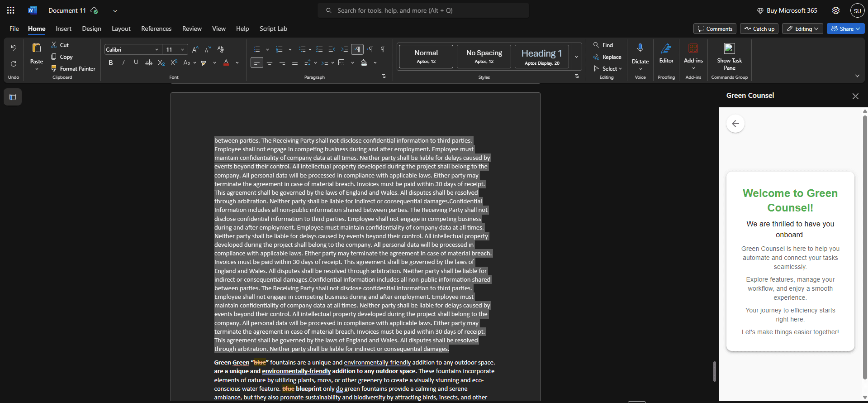
Task: Apply a numbered list
Action: (279, 49)
